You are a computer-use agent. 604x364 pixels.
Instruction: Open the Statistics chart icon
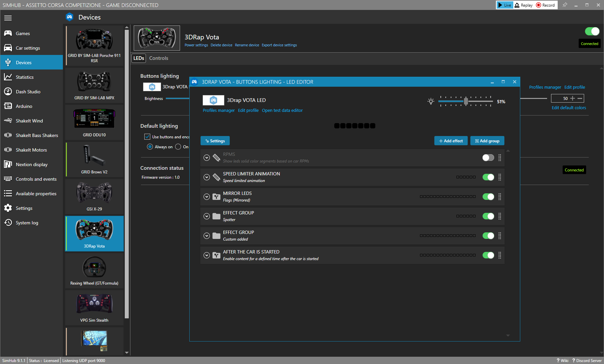(8, 77)
